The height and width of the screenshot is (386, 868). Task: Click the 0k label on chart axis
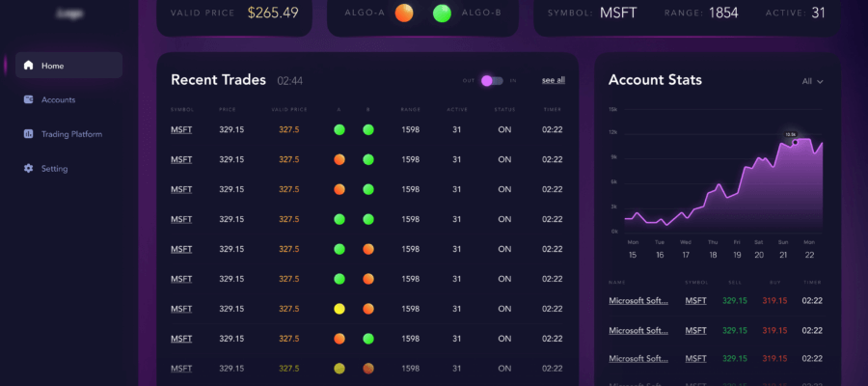coord(613,231)
